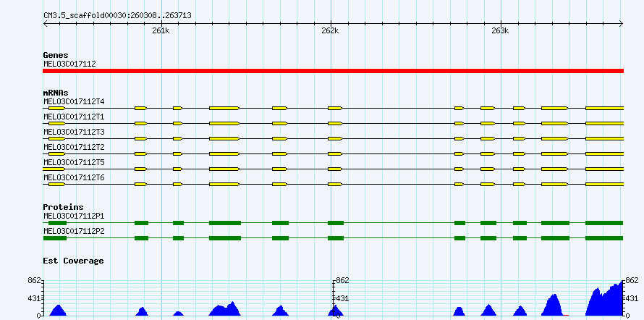The image size is (644, 320).
Task: Select the MELO3C017112T1 transcript label
Action: pos(74,117)
